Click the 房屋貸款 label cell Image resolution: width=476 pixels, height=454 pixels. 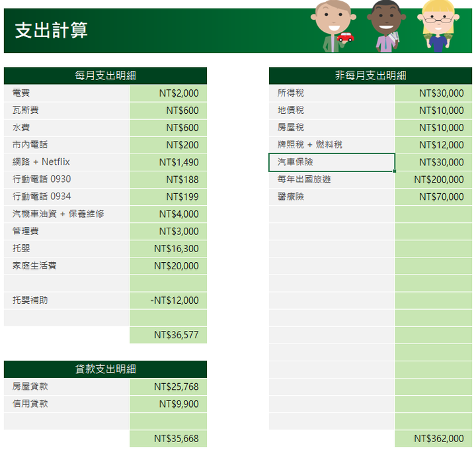pos(67,387)
